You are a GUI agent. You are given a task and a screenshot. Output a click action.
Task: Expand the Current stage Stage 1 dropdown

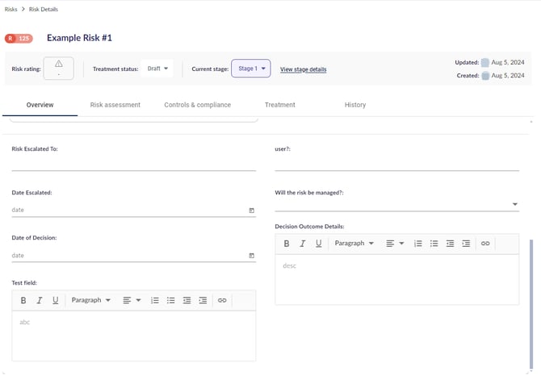pos(252,69)
